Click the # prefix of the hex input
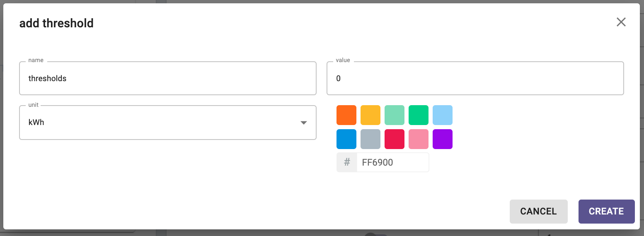 [x=347, y=162]
